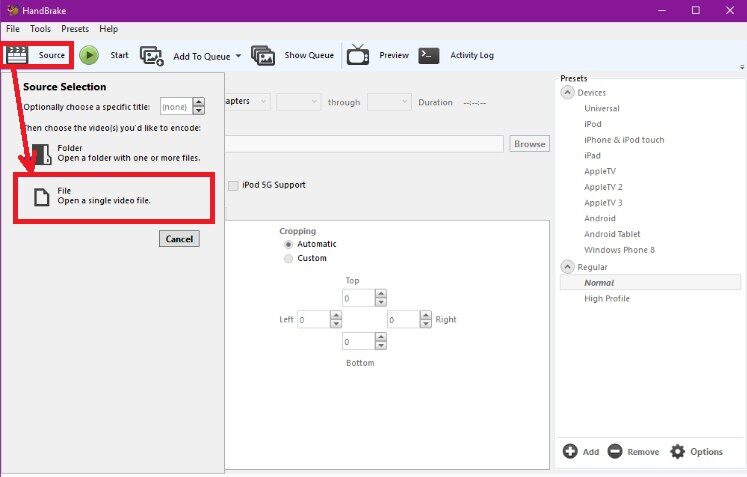Select the Android Tablet preset
This screenshot has width=747, height=477.
click(612, 234)
